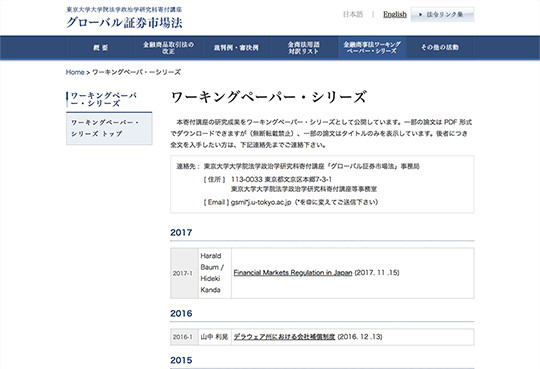Image resolution: width=540 pixels, height=369 pixels.
Task: Select the sidebar heading ワーキングペーパー・シリーズ
Action: coord(103,100)
